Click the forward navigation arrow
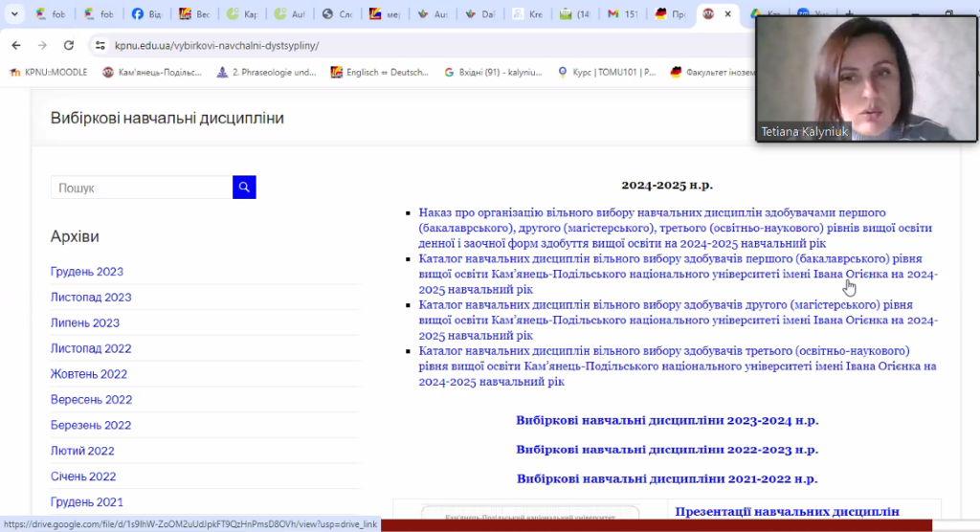 click(42, 45)
